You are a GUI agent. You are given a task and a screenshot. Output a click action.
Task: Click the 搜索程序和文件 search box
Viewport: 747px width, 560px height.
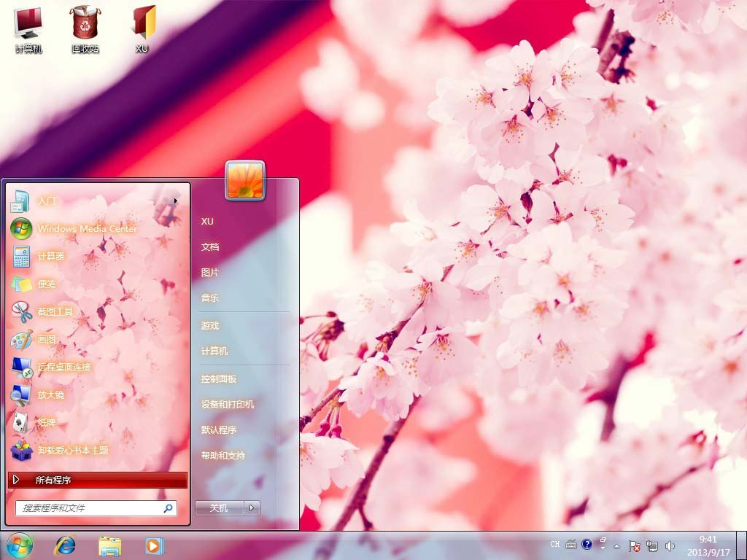coord(89,508)
